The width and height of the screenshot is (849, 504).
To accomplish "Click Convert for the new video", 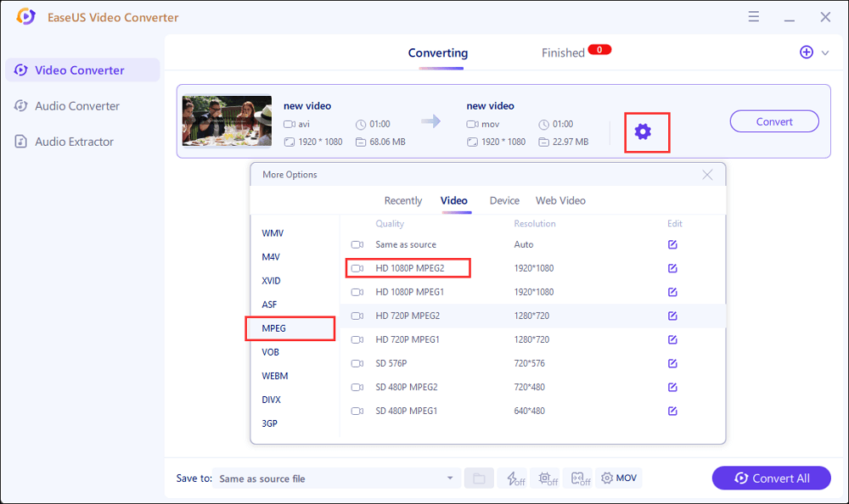I will (774, 121).
